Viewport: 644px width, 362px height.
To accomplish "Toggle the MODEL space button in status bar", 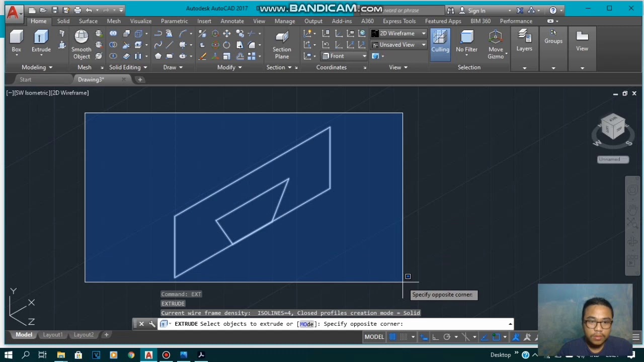I will 374,337.
